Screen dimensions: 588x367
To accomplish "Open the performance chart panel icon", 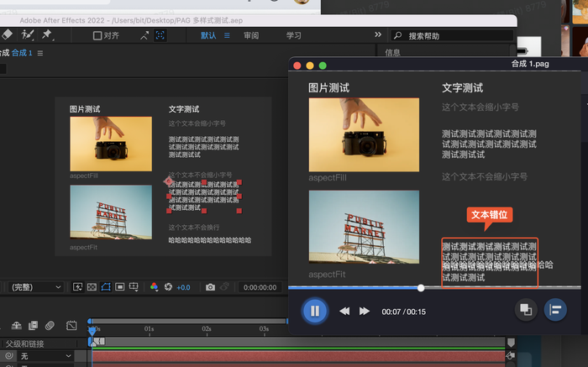I will (554, 310).
